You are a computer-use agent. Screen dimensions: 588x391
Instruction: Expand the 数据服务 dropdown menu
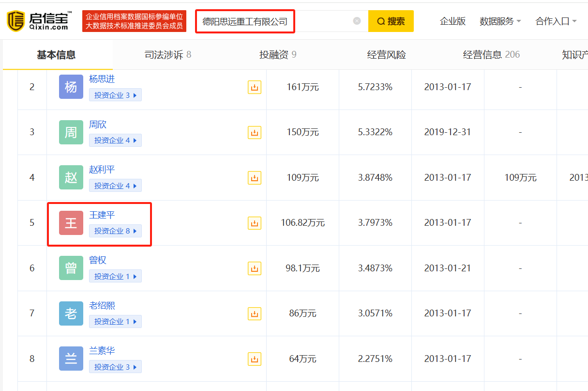500,21
